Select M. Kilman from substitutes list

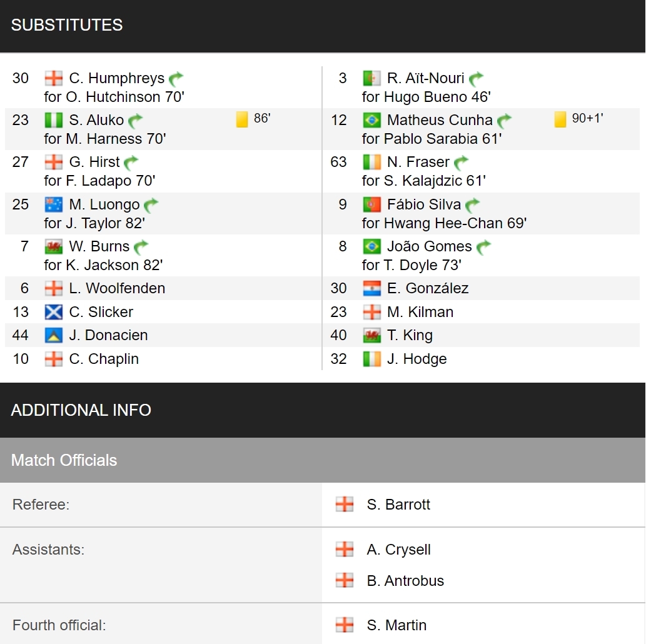click(x=420, y=312)
